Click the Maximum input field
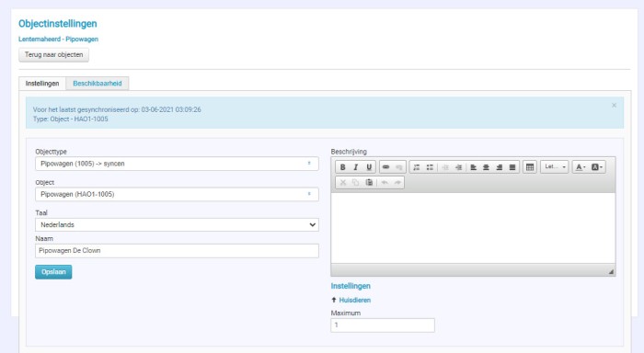The height and width of the screenshot is (353, 644). coord(383,325)
